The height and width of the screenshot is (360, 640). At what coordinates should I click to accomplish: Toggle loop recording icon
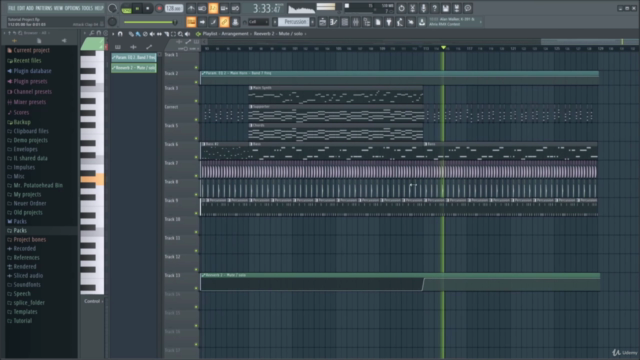pos(236,8)
